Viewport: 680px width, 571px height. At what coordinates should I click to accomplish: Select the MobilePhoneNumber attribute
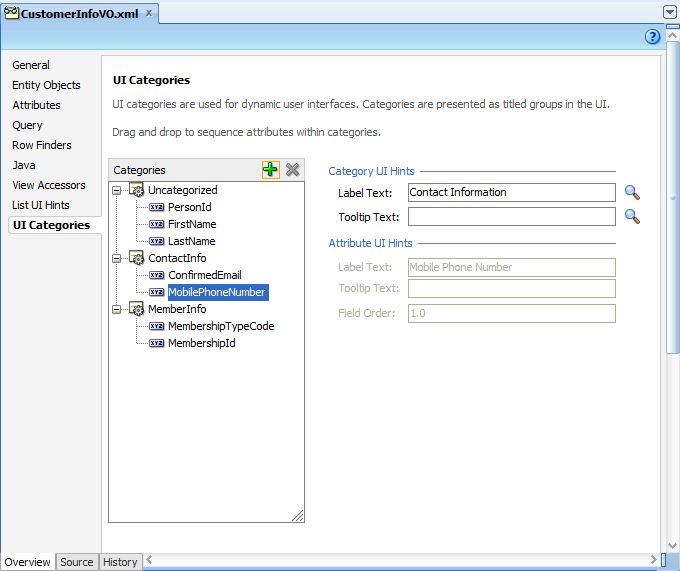click(x=216, y=292)
